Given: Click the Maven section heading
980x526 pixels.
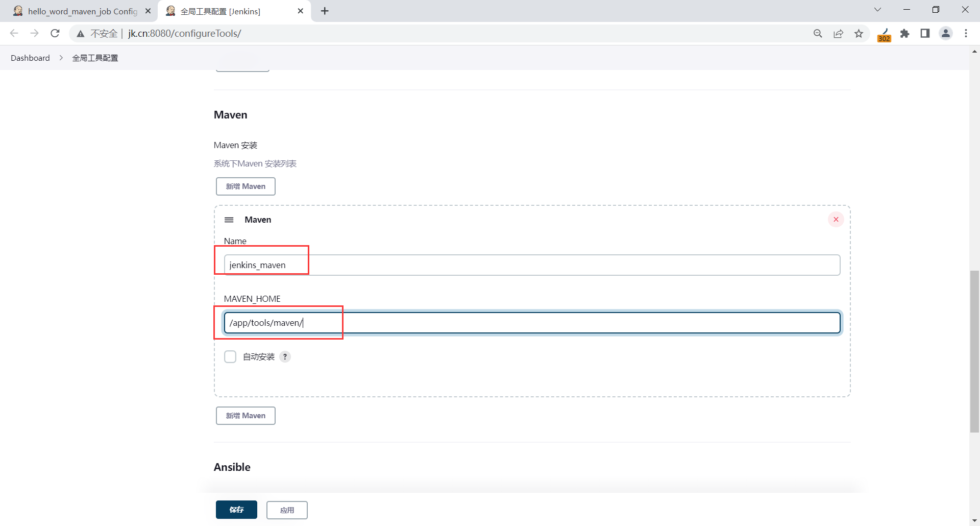Looking at the screenshot, I should (231, 115).
